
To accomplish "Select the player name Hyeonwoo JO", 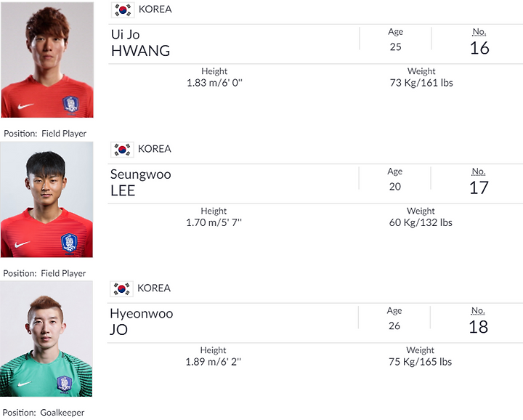I will [142, 322].
